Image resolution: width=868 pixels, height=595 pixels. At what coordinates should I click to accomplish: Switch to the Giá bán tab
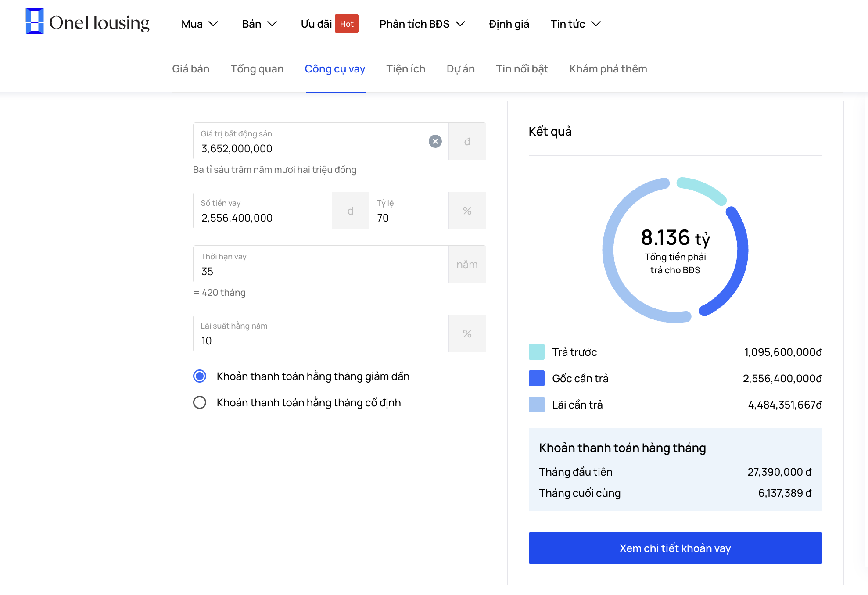pyautogui.click(x=190, y=69)
